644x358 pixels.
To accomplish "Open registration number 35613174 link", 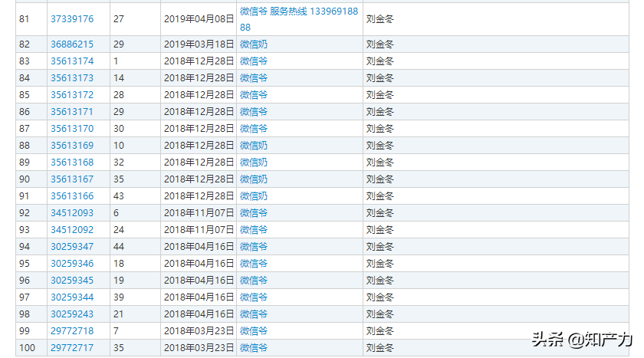I will (72, 61).
